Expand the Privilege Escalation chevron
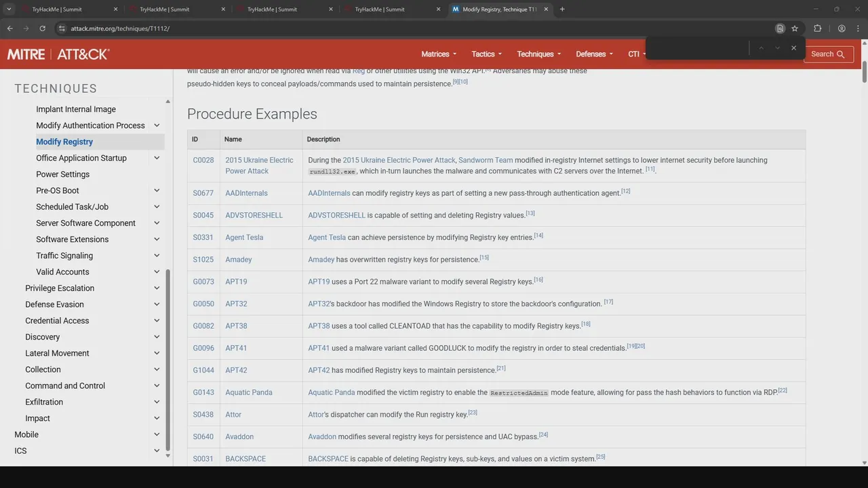Screen dimensions: 868x488 pos(157,288)
